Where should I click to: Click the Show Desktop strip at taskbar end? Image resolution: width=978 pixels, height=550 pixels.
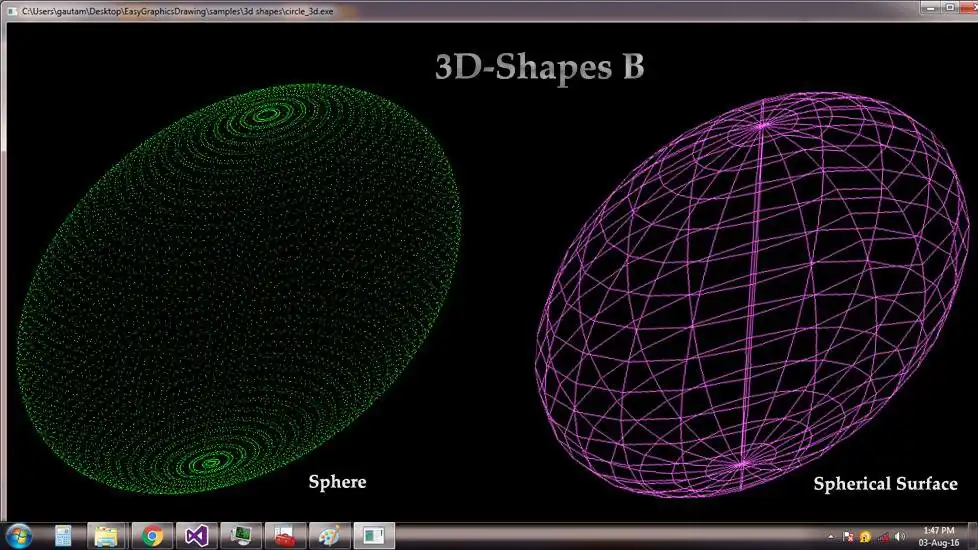pyautogui.click(x=973, y=536)
